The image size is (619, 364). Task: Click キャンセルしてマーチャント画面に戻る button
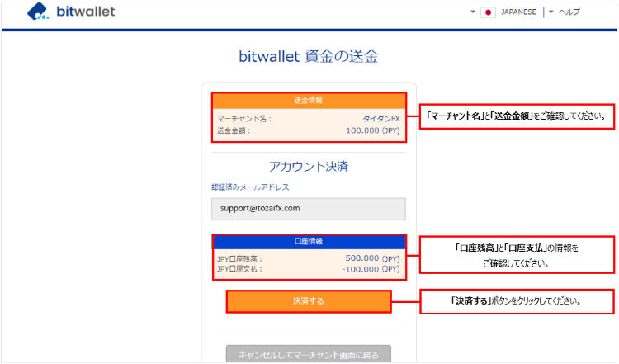tap(309, 354)
